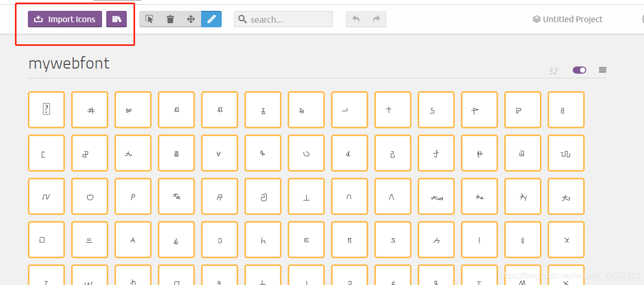Switch to the Edit pencil tool

[211, 19]
